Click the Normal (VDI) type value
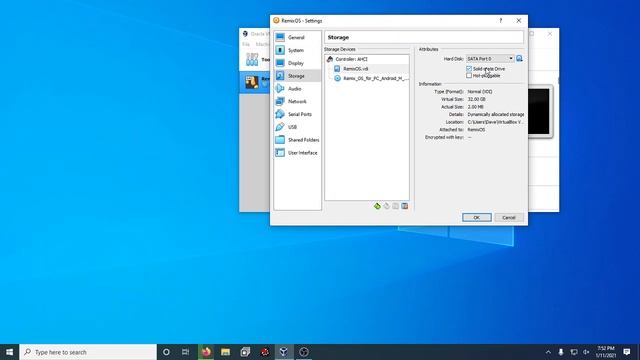Screen dimensions: 640x360 click(x=480, y=91)
